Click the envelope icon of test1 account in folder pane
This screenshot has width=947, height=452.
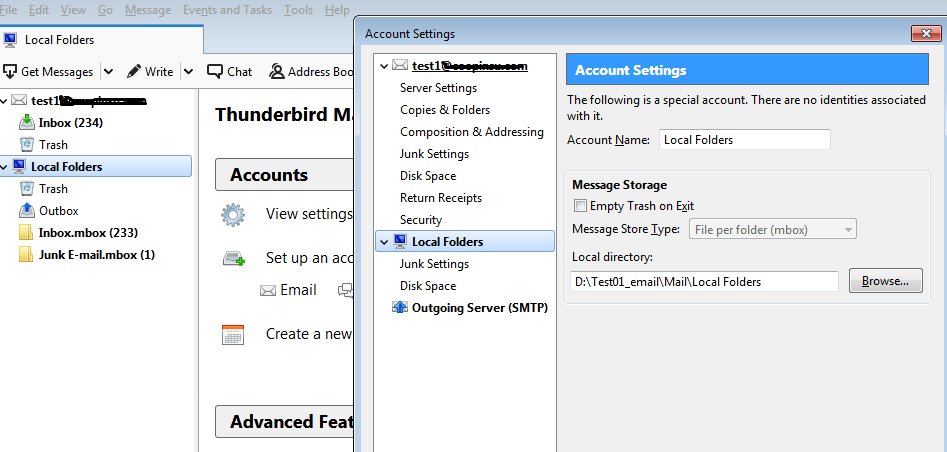click(19, 100)
